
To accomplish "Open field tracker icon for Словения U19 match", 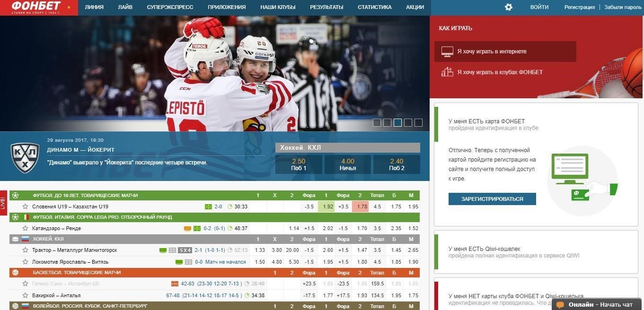I will tap(208, 207).
